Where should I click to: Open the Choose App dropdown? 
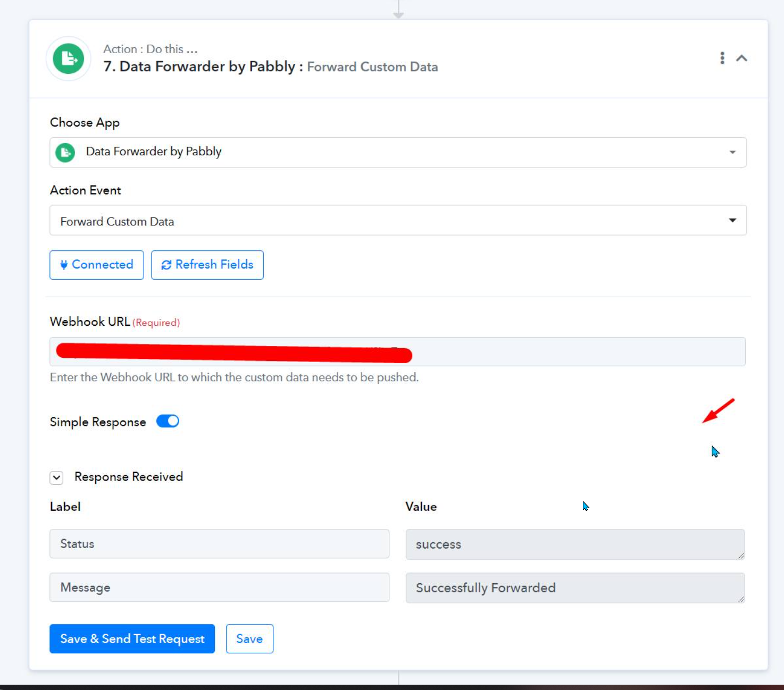398,153
